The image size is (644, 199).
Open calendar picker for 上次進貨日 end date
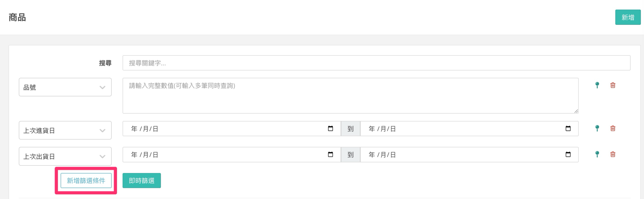[568, 129]
